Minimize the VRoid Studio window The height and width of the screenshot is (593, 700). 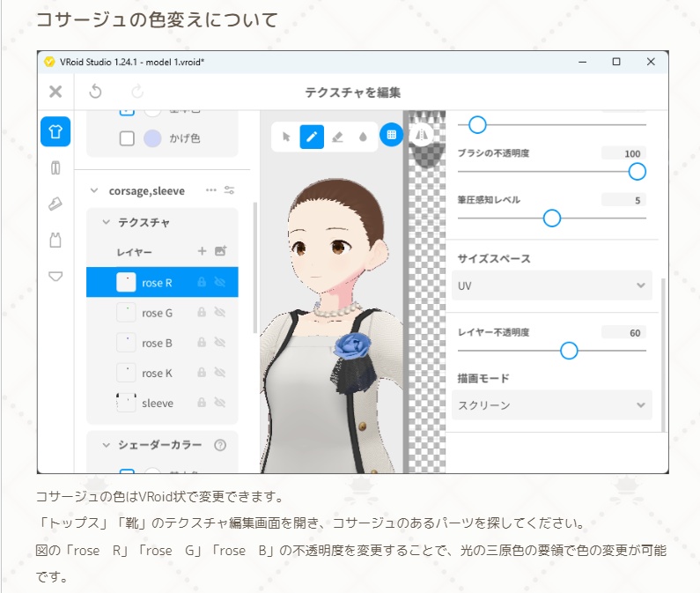582,62
